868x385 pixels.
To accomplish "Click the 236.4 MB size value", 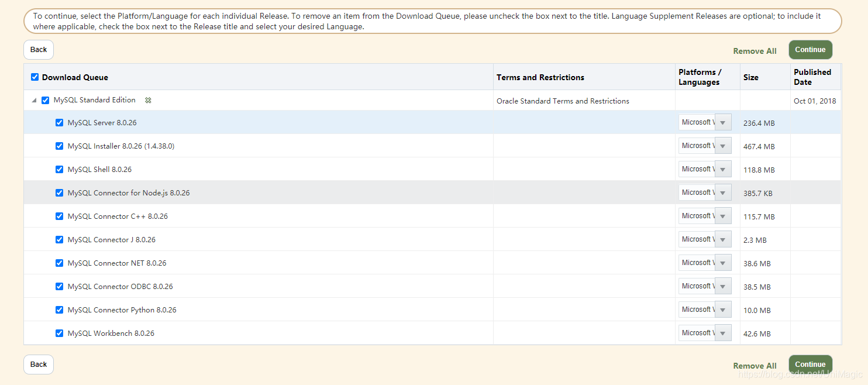I will (x=759, y=123).
